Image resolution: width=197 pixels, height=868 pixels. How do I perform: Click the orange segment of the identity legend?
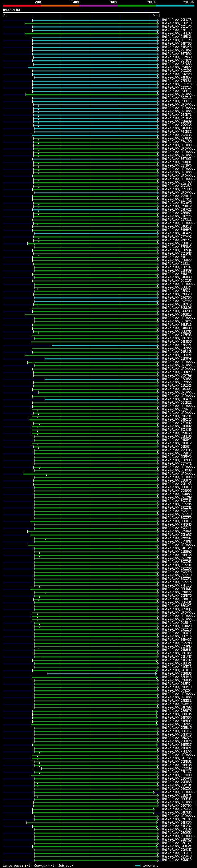[x=60, y=6]
